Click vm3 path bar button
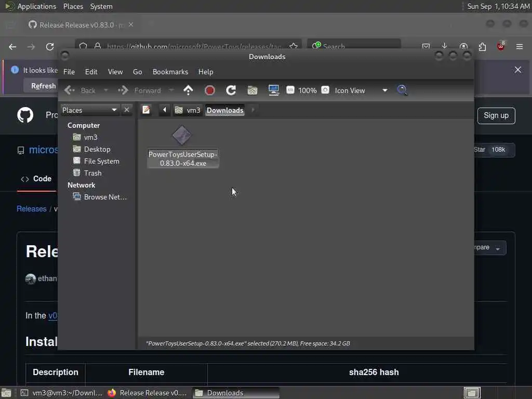Screen dimensions: 532x399 [188, 110]
